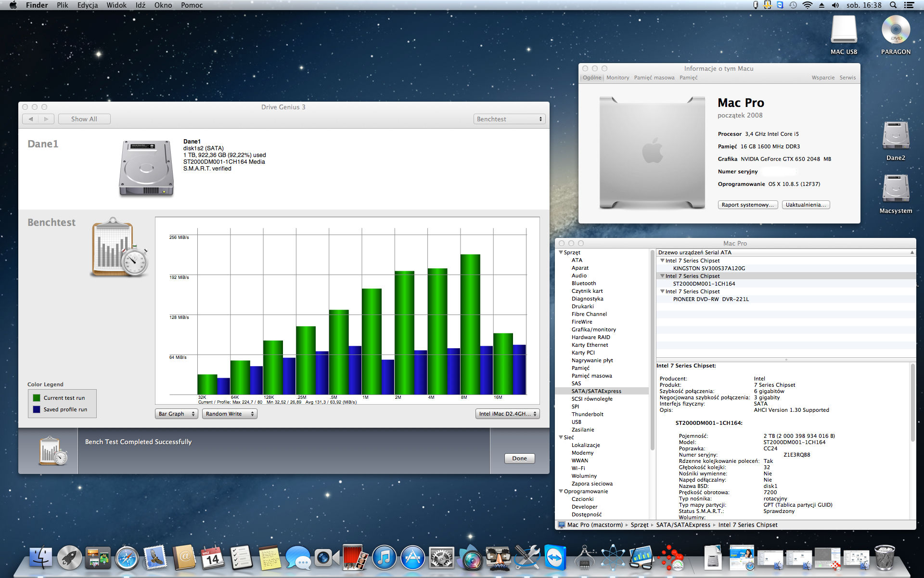Open the Dane2 desktop drive

click(x=896, y=141)
